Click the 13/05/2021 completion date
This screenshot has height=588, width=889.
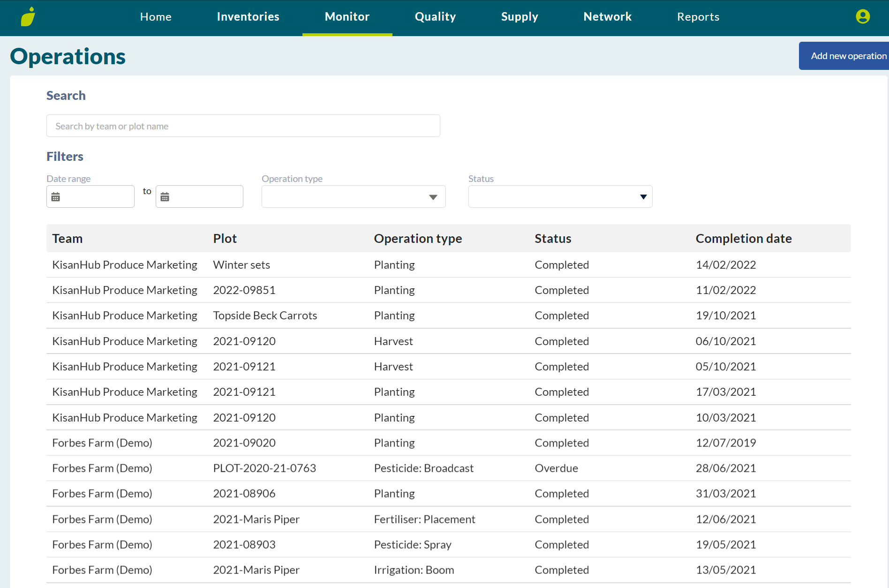(x=726, y=570)
